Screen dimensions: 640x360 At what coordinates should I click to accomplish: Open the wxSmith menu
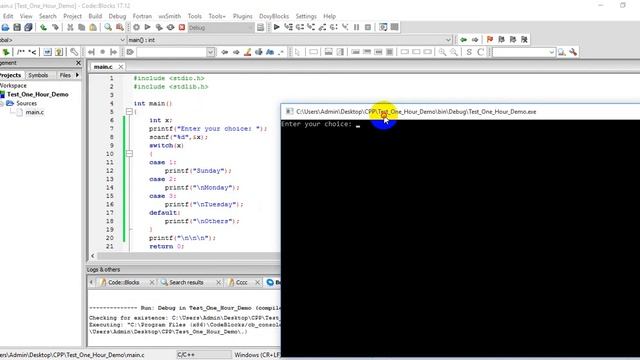[x=169, y=16]
